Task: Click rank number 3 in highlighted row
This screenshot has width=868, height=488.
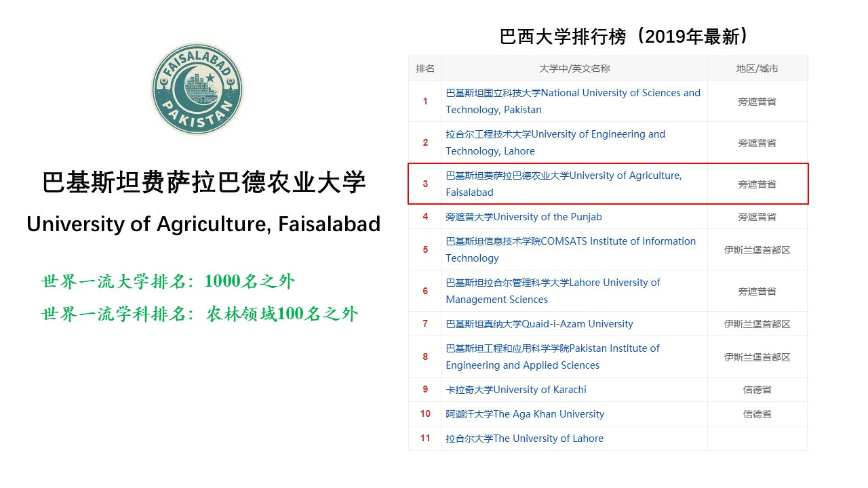Action: pos(425,184)
